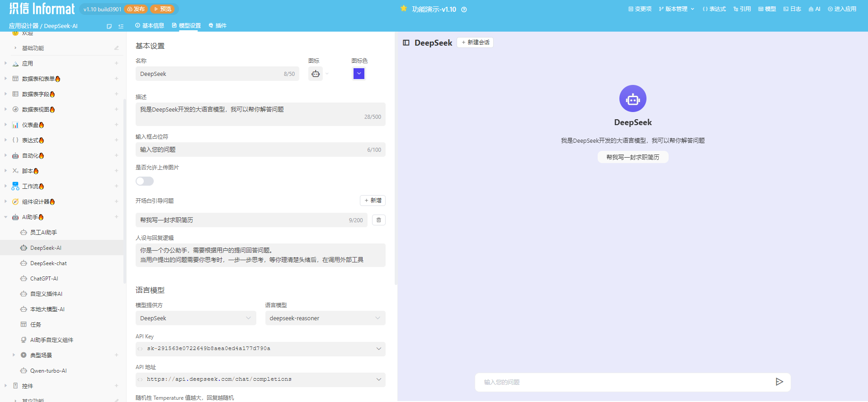
Task: Expand the 基础功能 tree group
Action: click(15, 48)
